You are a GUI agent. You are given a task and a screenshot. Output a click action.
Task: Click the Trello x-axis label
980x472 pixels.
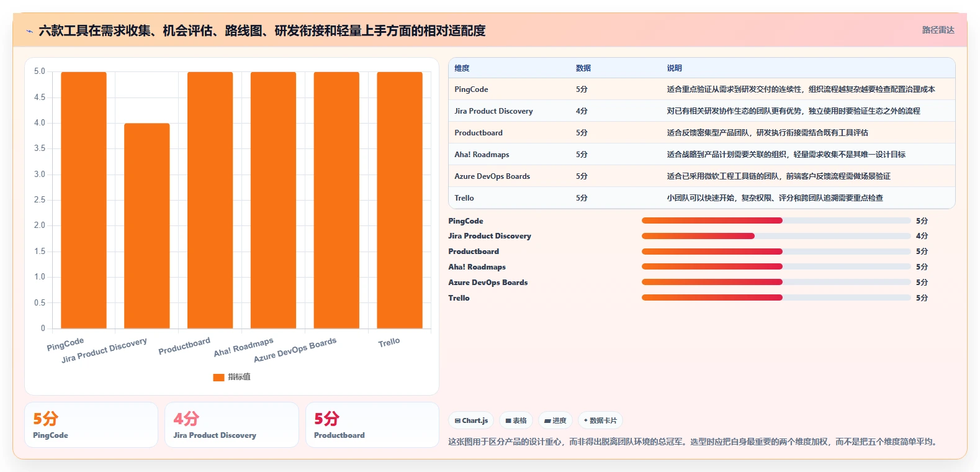click(389, 342)
